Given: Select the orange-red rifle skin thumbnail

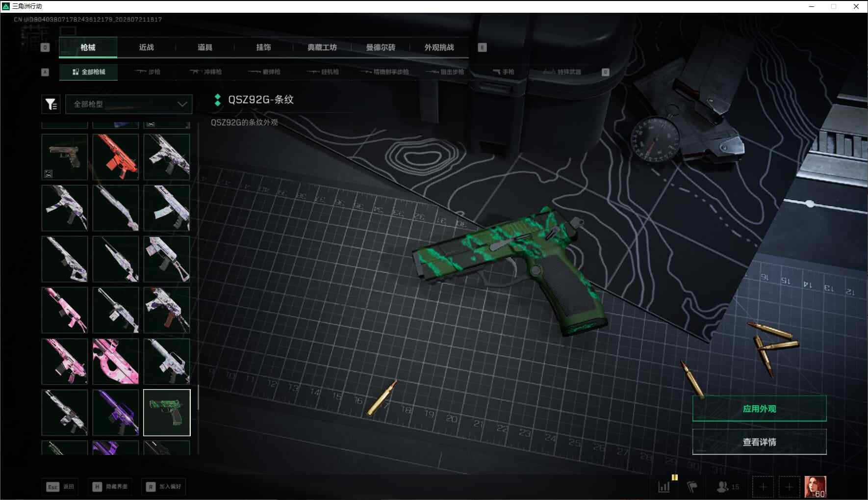Looking at the screenshot, I should [116, 157].
